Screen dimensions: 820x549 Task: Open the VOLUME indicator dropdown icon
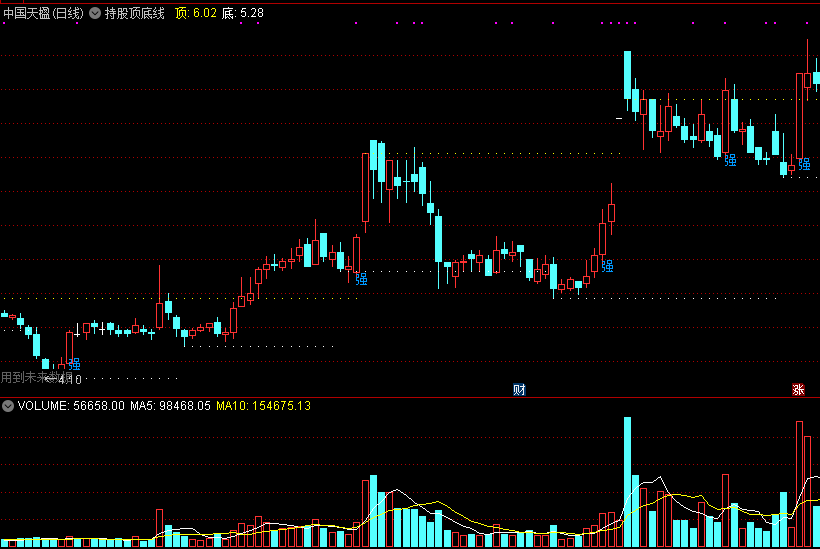pos(8,406)
